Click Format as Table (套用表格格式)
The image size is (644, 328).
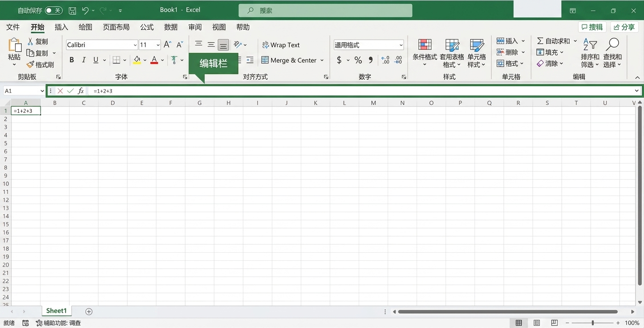click(452, 53)
